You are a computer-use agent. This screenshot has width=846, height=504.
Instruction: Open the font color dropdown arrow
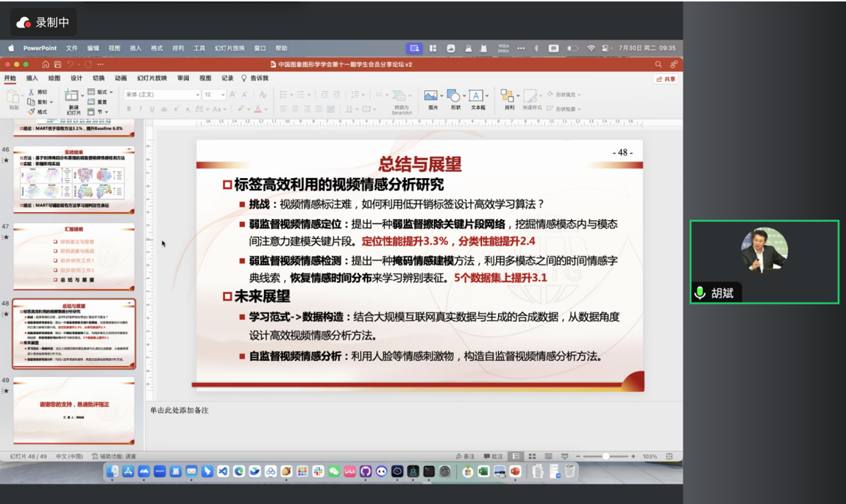coord(266,109)
